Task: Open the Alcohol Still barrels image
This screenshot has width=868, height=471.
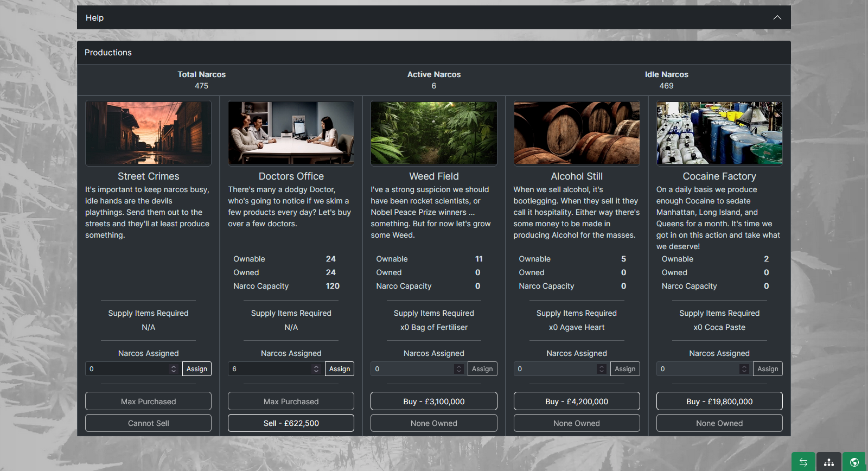Action: pos(577,133)
